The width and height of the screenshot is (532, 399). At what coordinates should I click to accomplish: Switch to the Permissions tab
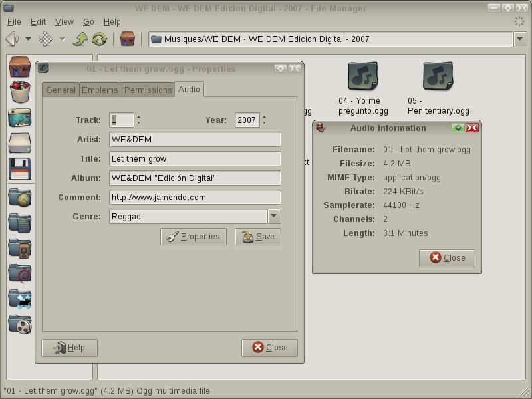pyautogui.click(x=148, y=90)
